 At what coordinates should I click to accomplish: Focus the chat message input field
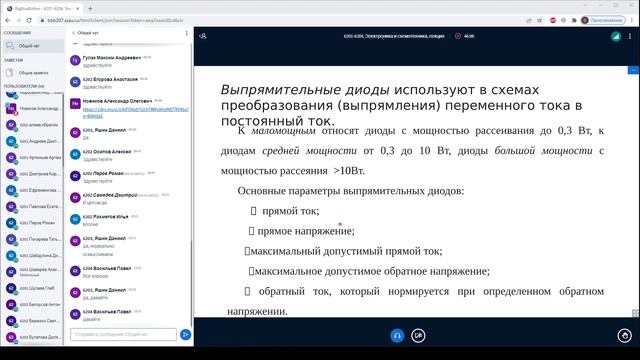(123, 334)
